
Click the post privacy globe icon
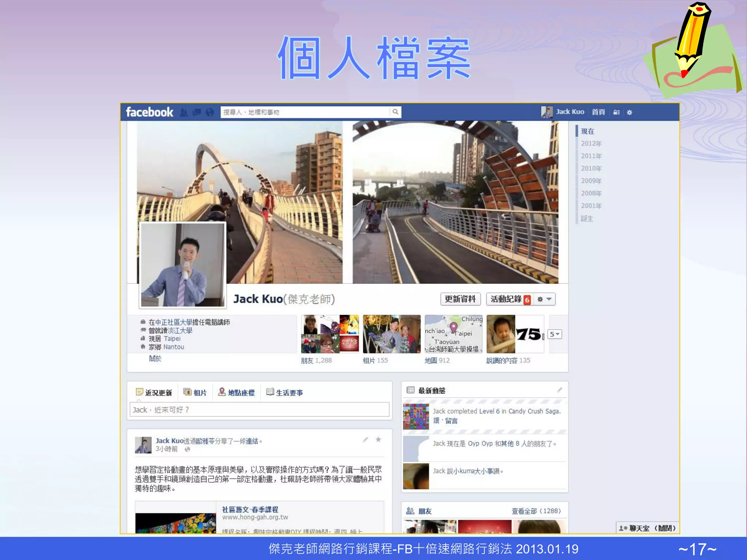pos(187,449)
